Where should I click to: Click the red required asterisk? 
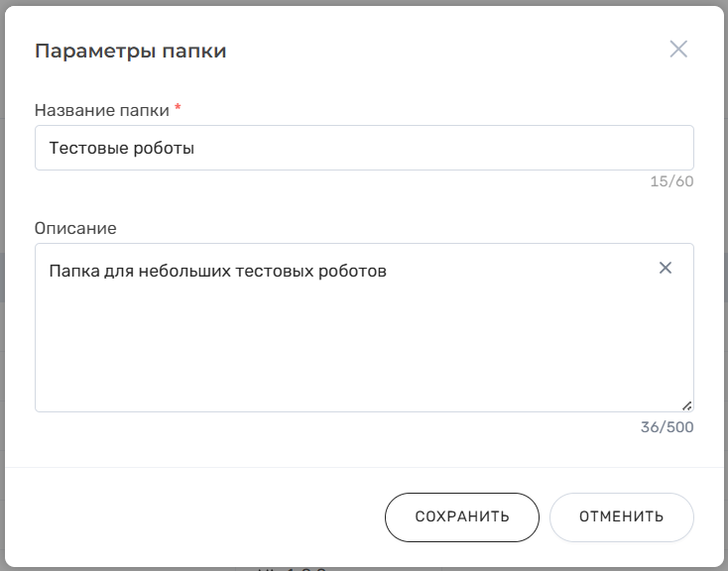click(x=178, y=109)
